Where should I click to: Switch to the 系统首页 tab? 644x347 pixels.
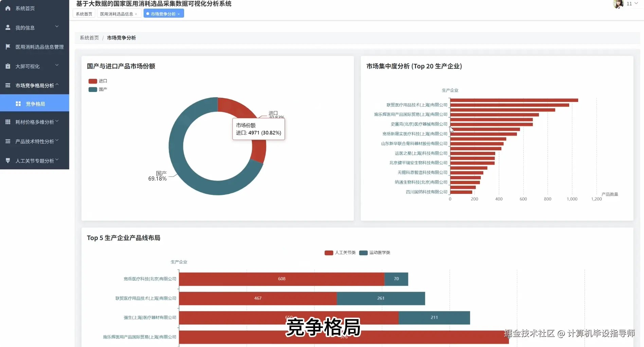coord(84,14)
